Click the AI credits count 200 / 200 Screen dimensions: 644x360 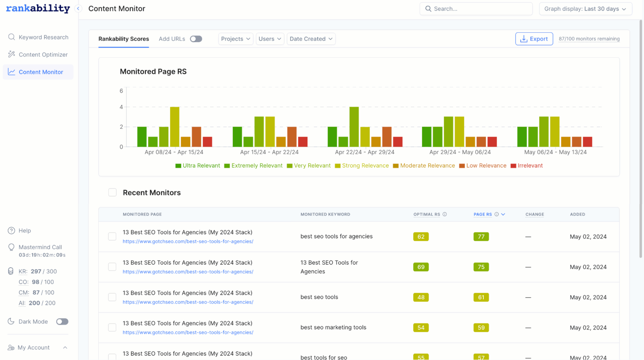click(42, 303)
